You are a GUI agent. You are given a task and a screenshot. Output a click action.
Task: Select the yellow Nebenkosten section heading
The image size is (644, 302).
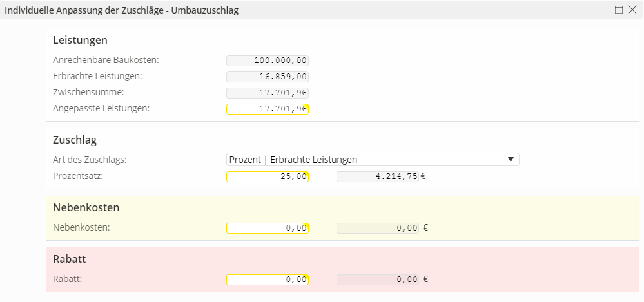tap(86, 208)
